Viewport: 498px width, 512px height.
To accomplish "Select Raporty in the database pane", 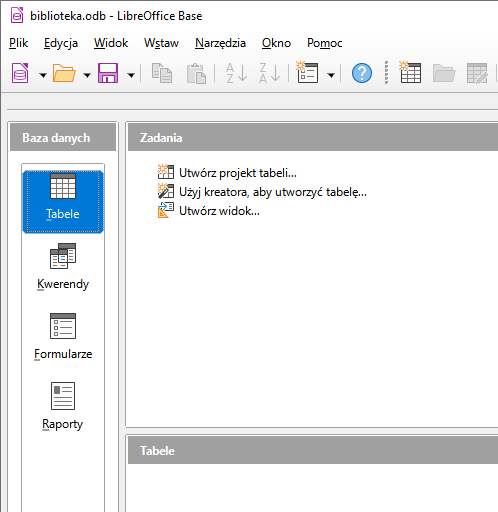I will point(63,407).
